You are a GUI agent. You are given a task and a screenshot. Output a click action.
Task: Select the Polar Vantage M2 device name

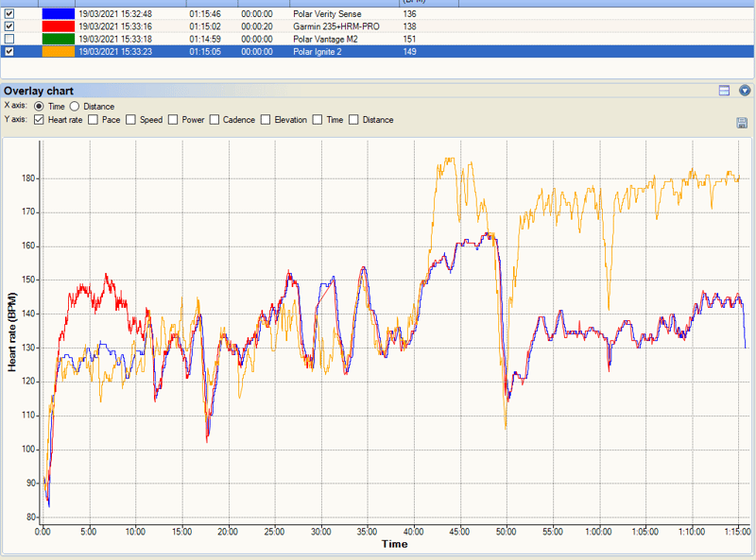tap(325, 39)
